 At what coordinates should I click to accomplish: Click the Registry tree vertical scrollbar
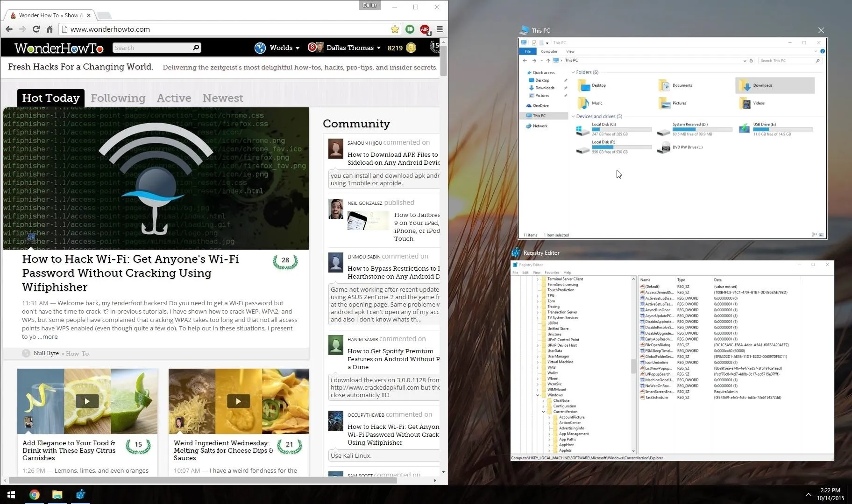633,366
